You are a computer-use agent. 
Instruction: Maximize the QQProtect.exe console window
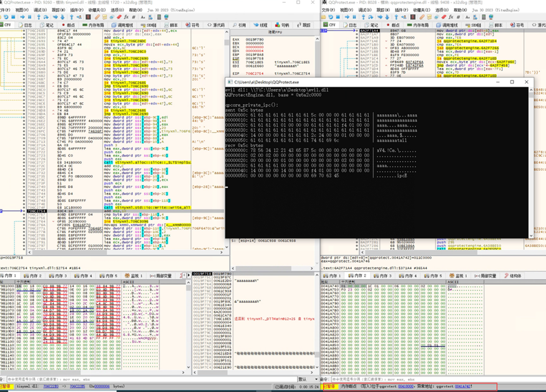512,82
